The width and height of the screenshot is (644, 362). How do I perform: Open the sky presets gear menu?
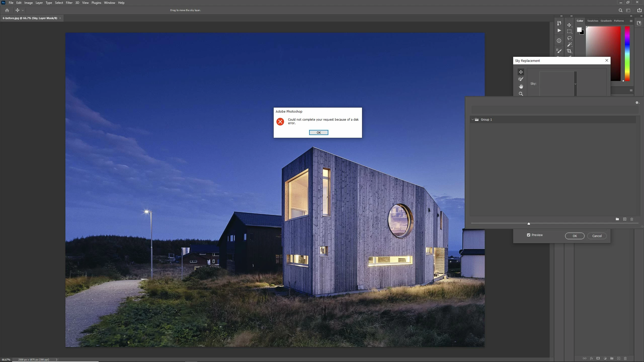[637, 103]
